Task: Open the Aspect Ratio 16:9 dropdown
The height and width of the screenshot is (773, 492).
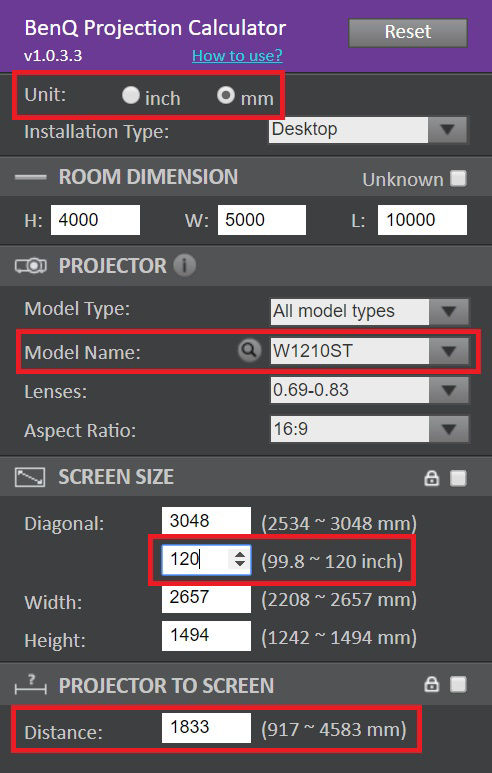Action: point(369,429)
